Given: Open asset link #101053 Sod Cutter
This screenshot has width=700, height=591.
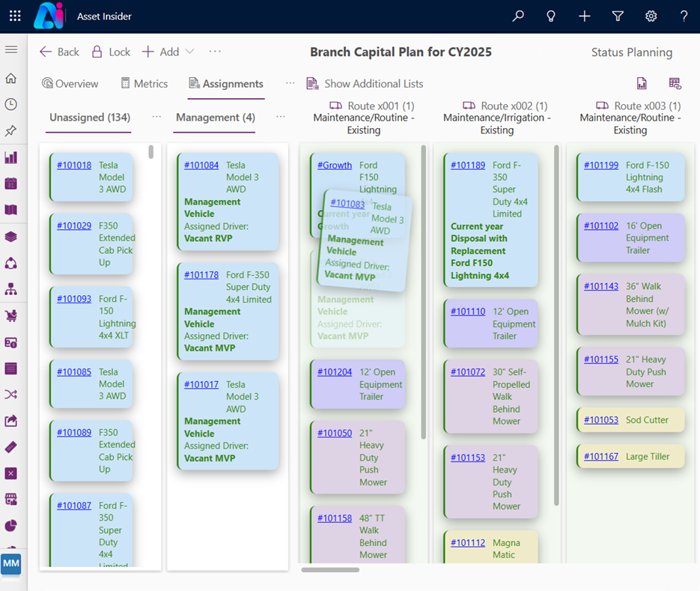Looking at the screenshot, I should tap(601, 420).
